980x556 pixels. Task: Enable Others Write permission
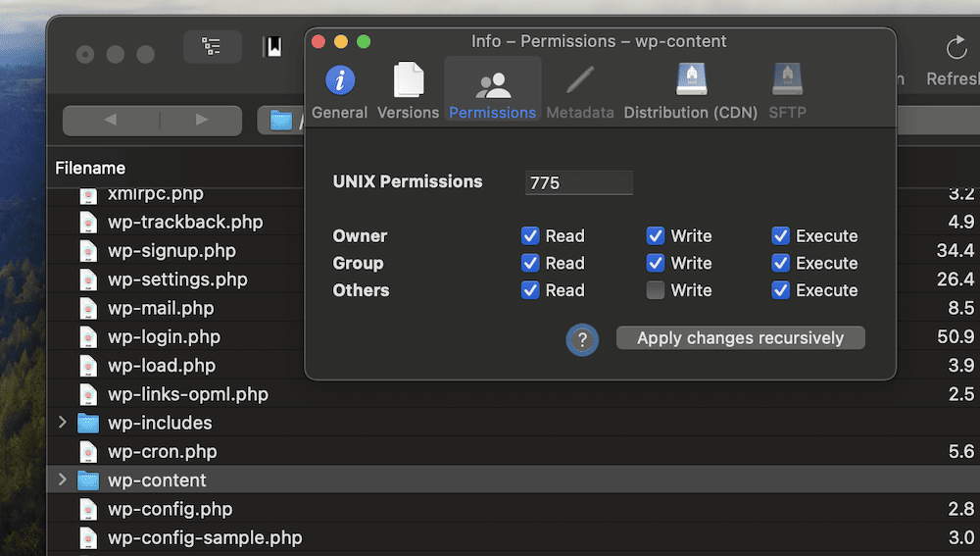(655, 290)
